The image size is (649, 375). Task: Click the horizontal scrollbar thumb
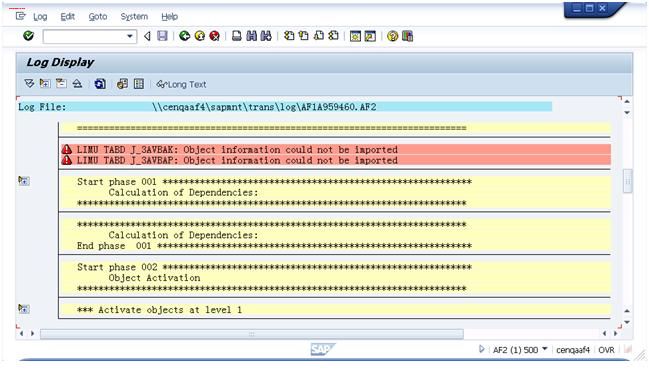point(252,334)
